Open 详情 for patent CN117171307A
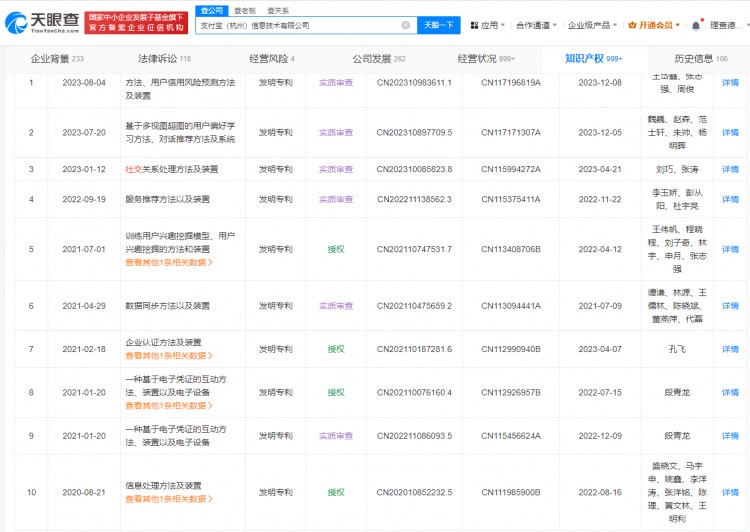 click(730, 133)
